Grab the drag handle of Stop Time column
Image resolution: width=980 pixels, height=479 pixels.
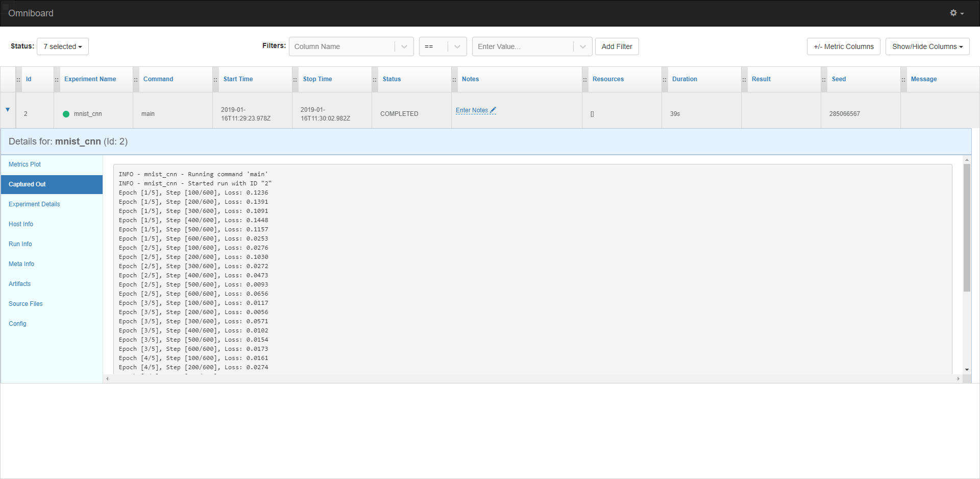[x=295, y=80]
